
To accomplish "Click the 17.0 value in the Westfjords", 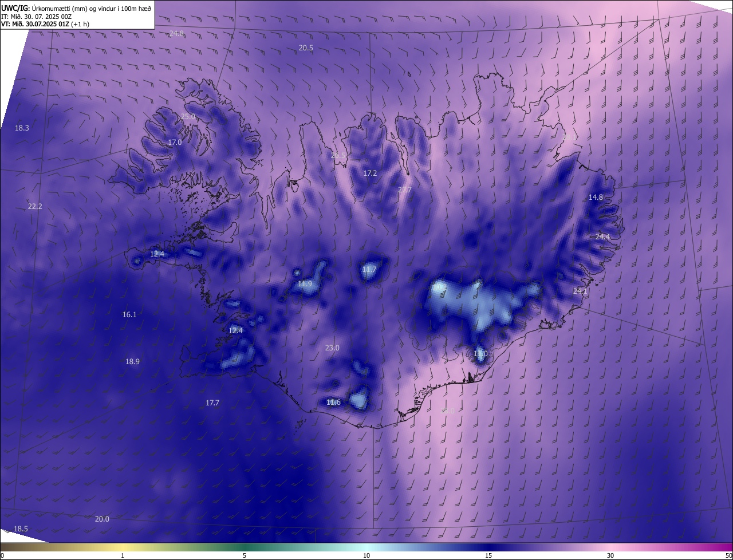I will pos(175,142).
